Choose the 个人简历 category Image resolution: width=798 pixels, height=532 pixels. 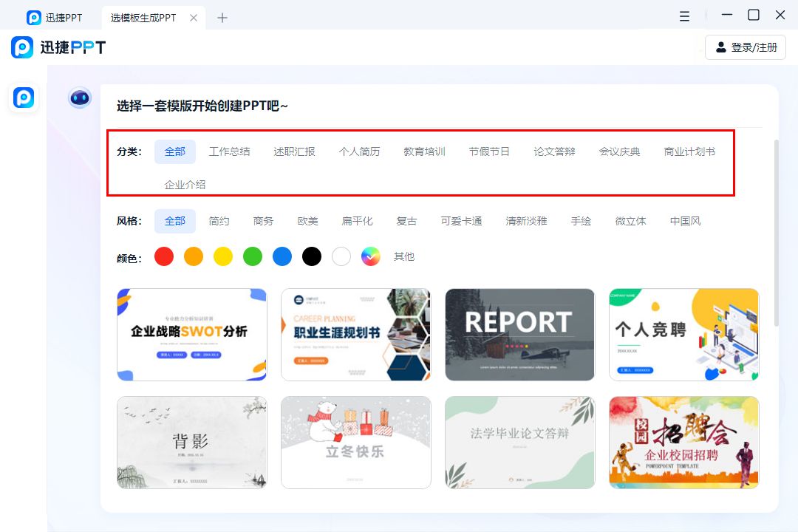[x=359, y=151]
